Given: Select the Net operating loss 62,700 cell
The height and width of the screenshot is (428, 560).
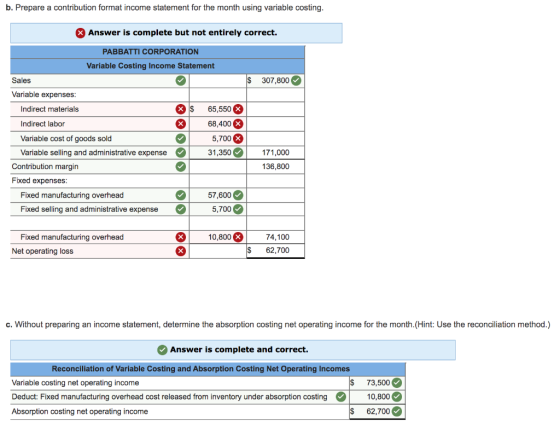Looking at the screenshot, I should [x=275, y=250].
